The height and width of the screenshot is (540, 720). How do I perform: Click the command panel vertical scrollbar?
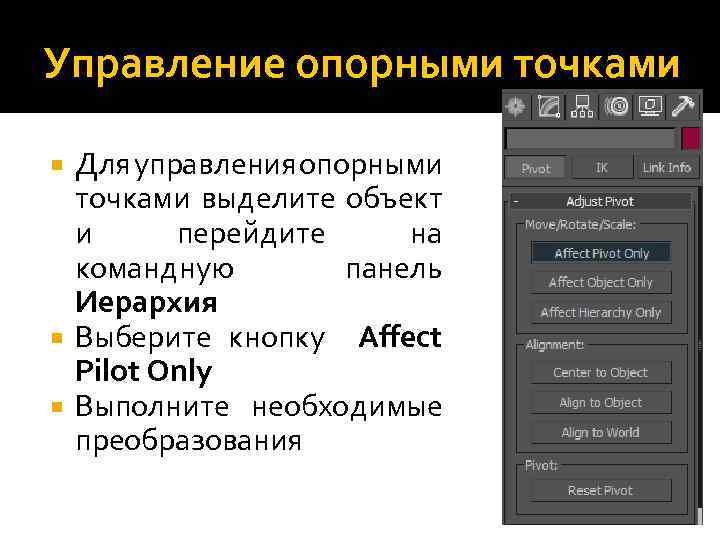tap(700, 354)
